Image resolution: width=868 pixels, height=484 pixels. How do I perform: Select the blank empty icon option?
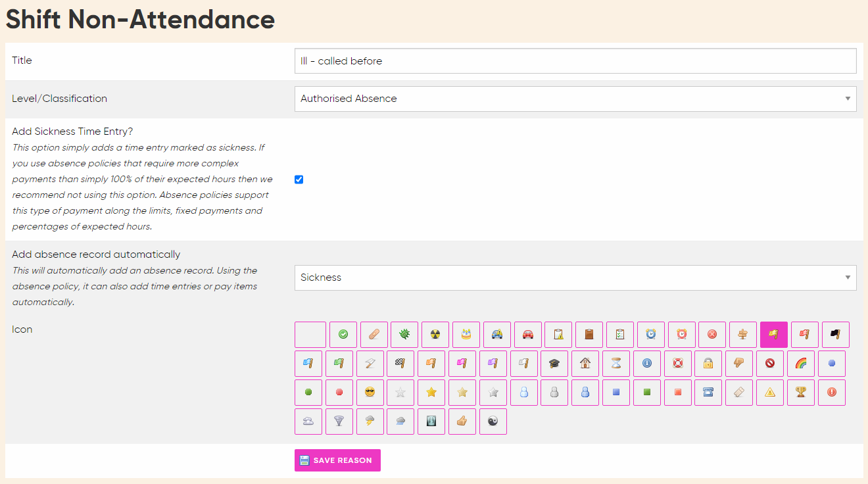pos(310,335)
